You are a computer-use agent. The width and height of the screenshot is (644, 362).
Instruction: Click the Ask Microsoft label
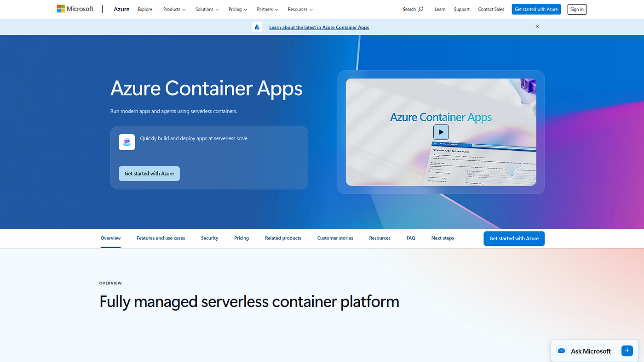click(x=591, y=351)
